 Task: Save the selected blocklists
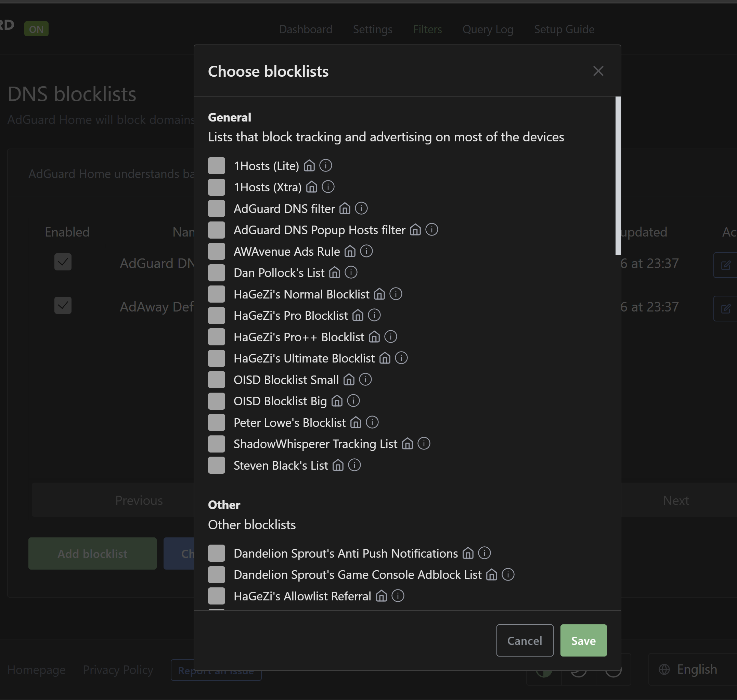pyautogui.click(x=583, y=641)
